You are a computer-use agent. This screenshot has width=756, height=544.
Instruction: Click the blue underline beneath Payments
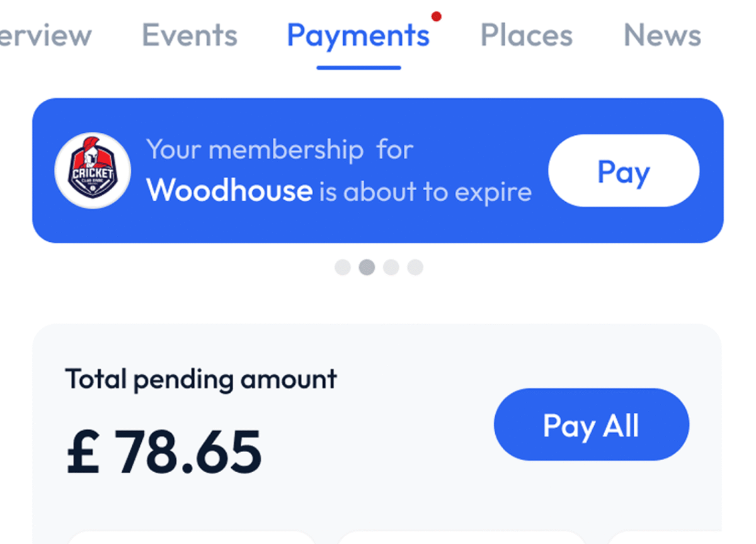click(358, 67)
